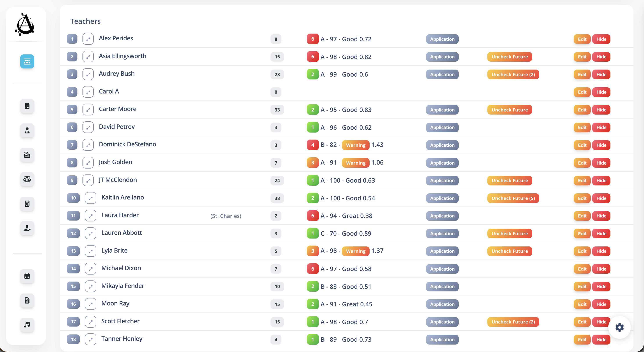This screenshot has width=644, height=352.
Task: Click expand icon for Michael Dixon
Action: click(91, 269)
